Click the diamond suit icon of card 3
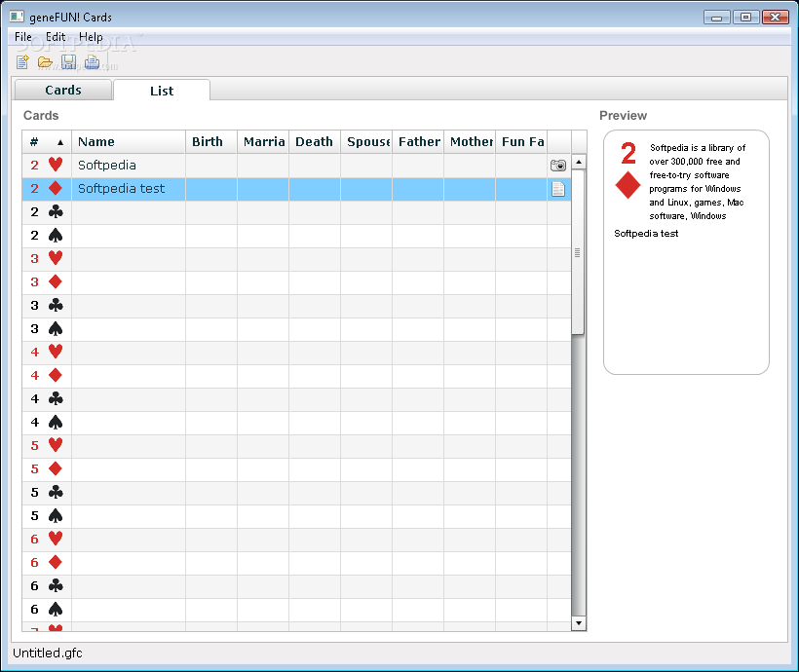This screenshot has width=799, height=672. 56,281
